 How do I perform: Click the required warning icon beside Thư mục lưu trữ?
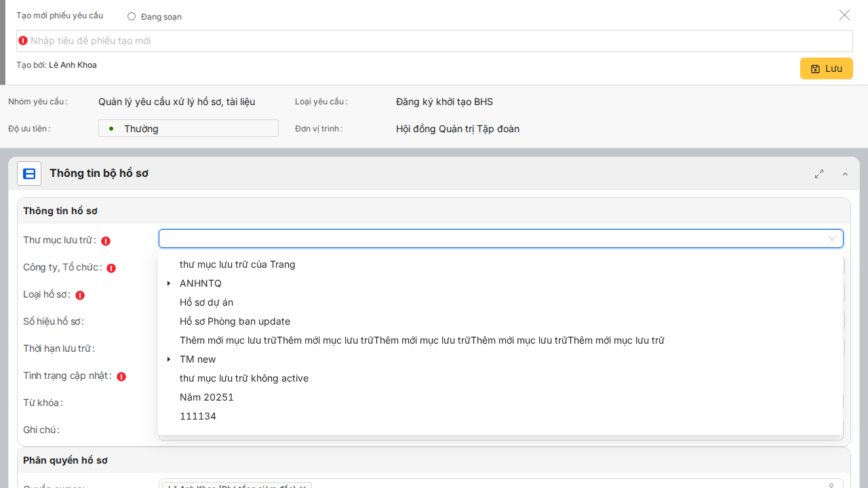[x=106, y=241]
